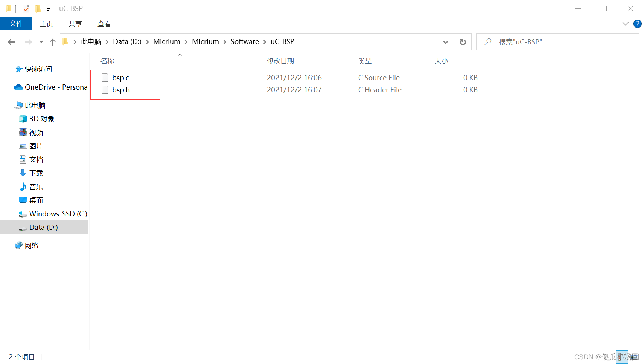Open 网络 in the navigation pane
The image size is (644, 364).
(x=32, y=245)
